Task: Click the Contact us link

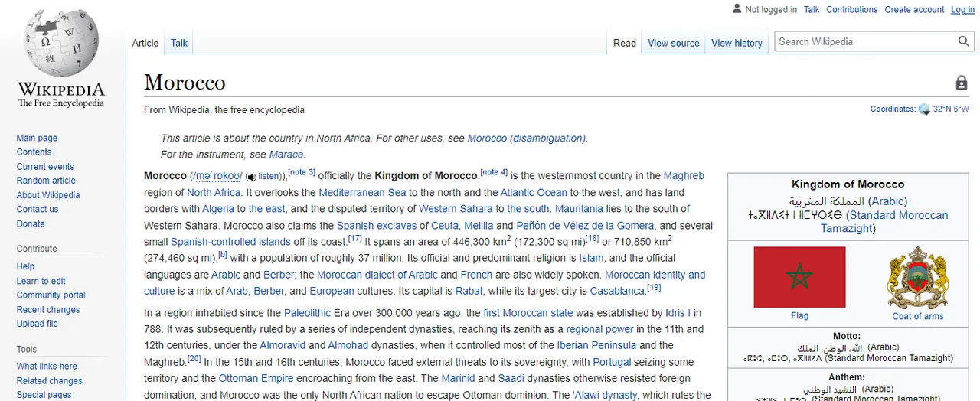Action: 38,209
